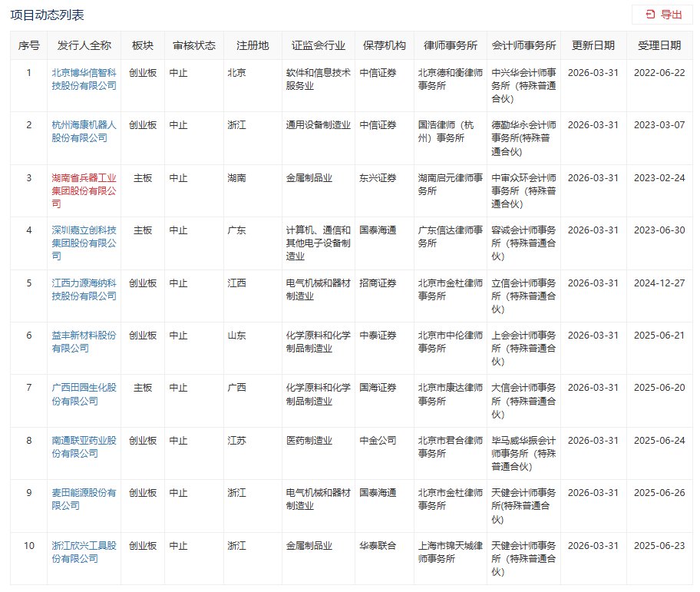Click the 证监会行业 column header

319,45
